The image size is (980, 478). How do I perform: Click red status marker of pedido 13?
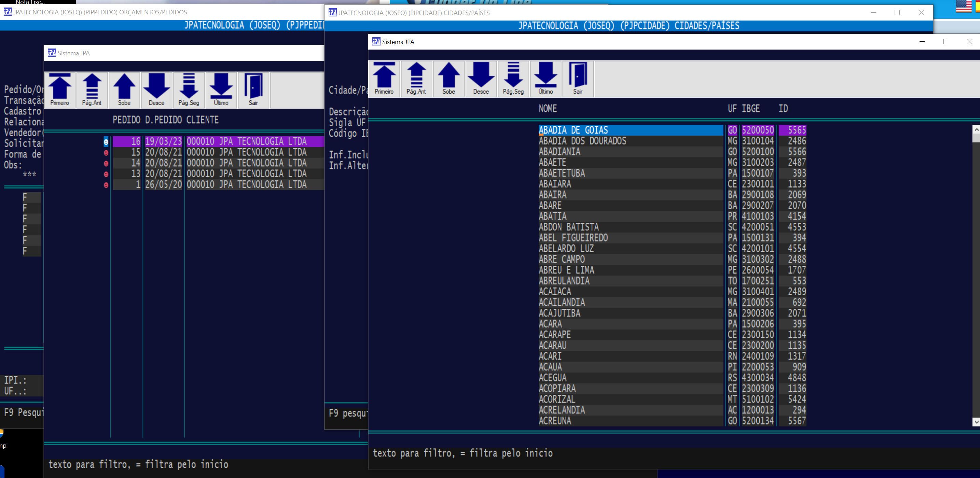point(106,174)
